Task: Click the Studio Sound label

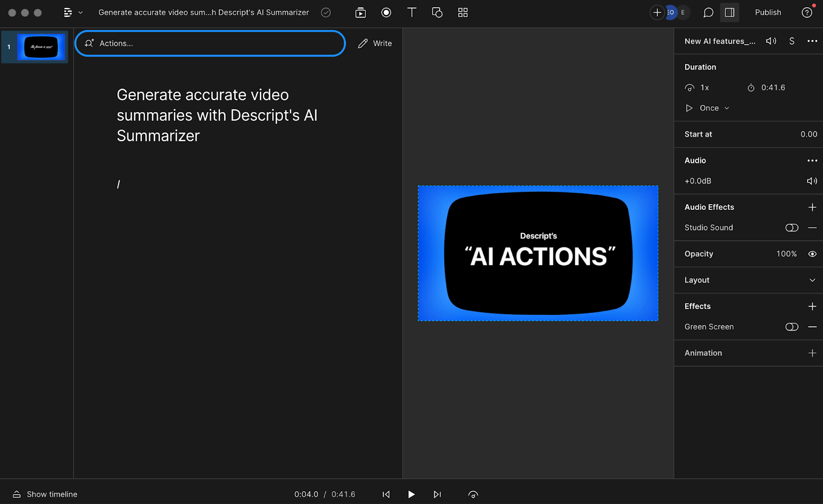Action: 709,228
